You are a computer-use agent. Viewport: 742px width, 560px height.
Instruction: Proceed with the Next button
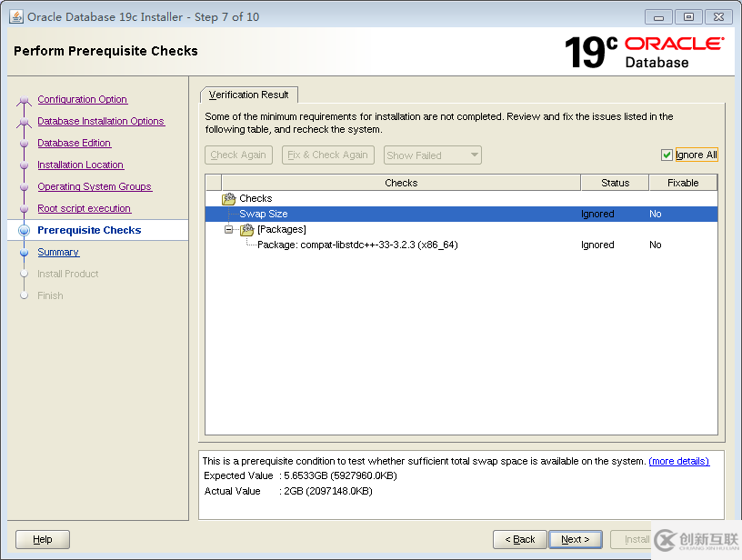pos(576,539)
